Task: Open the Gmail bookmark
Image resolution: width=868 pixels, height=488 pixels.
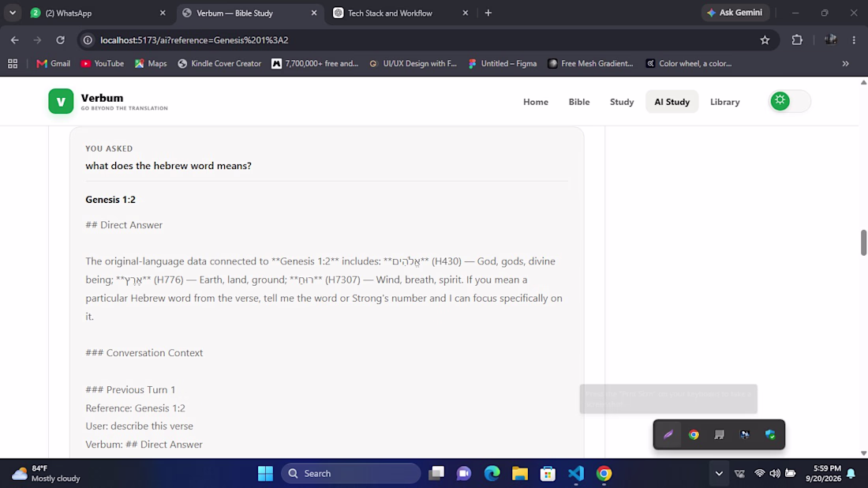Action: [53, 64]
